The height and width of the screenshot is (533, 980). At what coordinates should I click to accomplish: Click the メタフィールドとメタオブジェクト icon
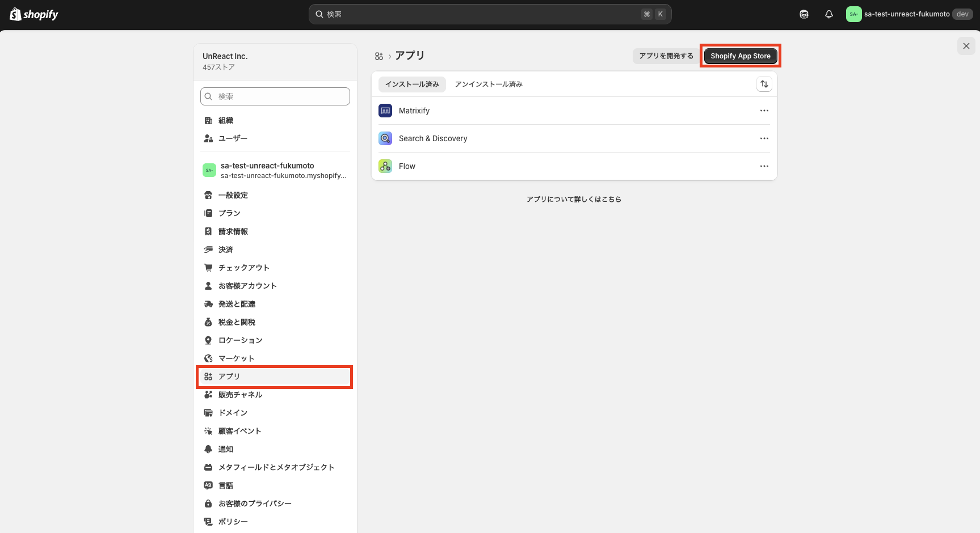(208, 467)
